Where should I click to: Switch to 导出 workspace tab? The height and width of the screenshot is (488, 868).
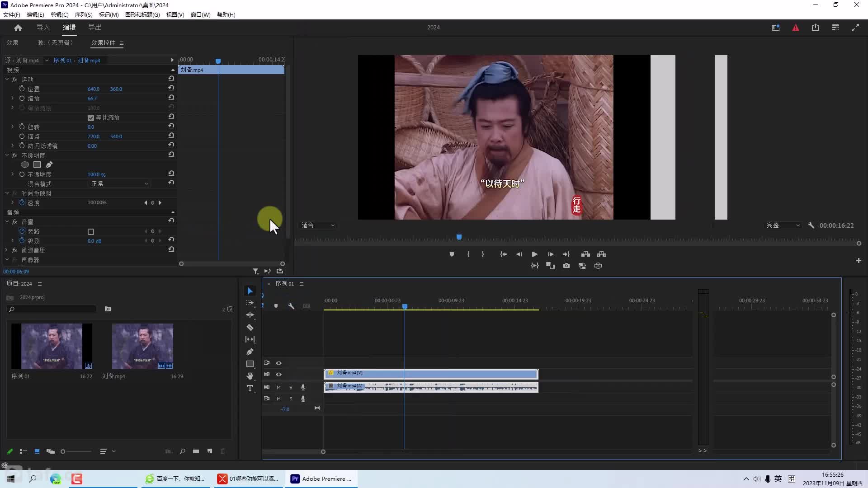pyautogui.click(x=95, y=28)
